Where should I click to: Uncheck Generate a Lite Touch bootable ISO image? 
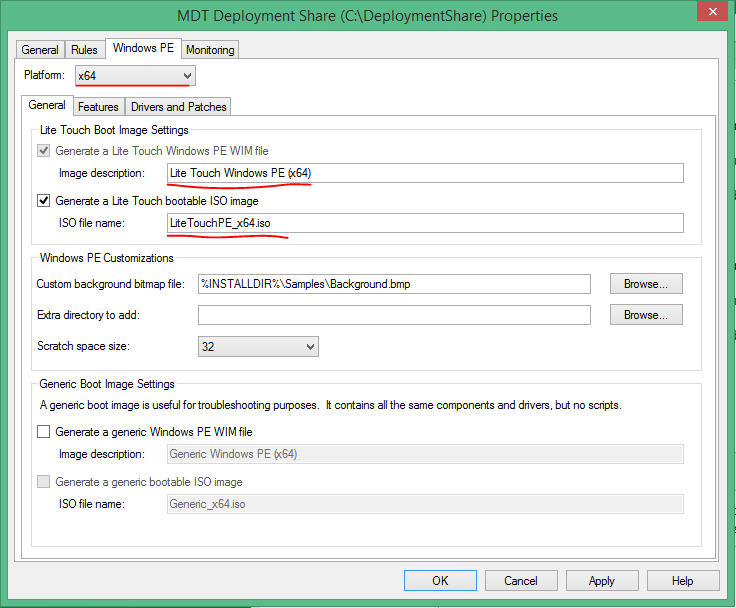[x=44, y=201]
